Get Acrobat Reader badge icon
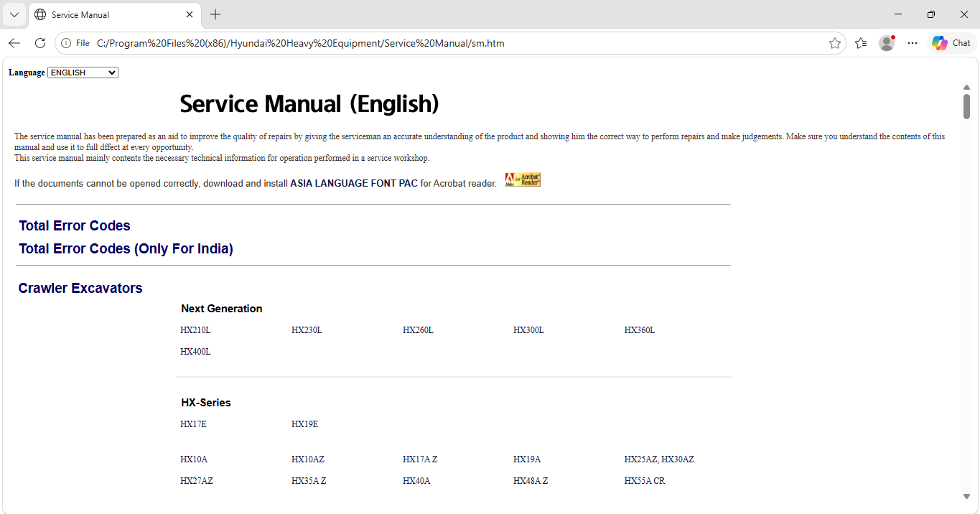The width and height of the screenshot is (980, 514). pyautogui.click(x=523, y=180)
